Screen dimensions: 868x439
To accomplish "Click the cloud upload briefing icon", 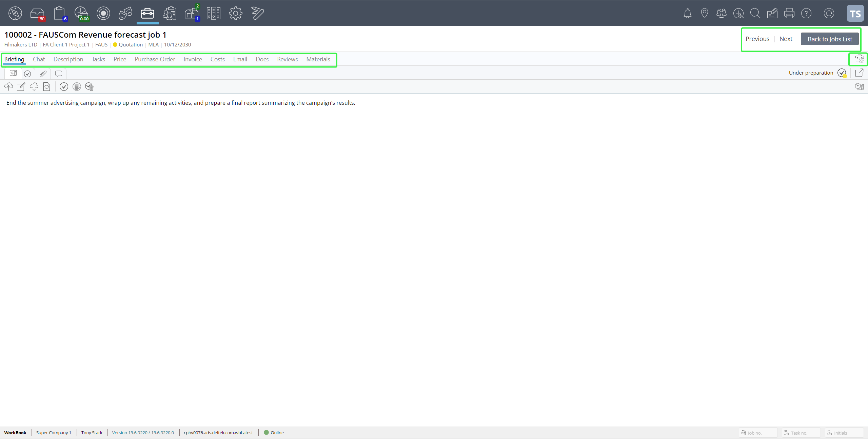I will coord(8,87).
